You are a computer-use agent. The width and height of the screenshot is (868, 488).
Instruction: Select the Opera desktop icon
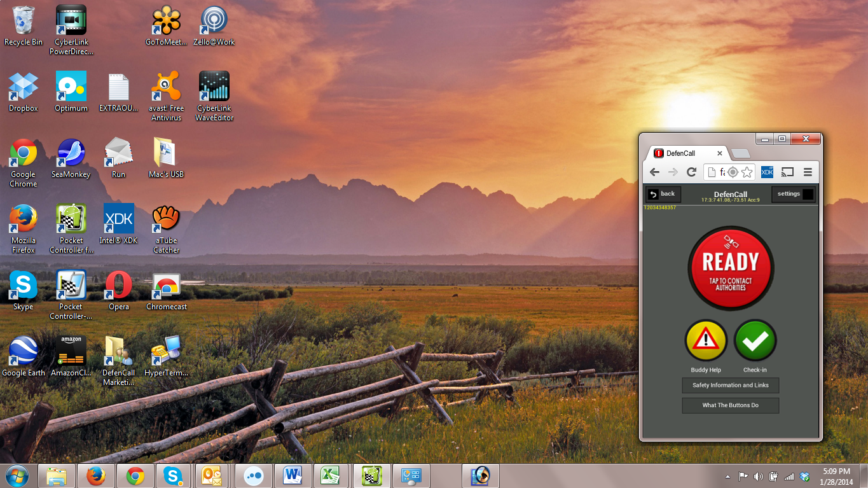coord(119,291)
